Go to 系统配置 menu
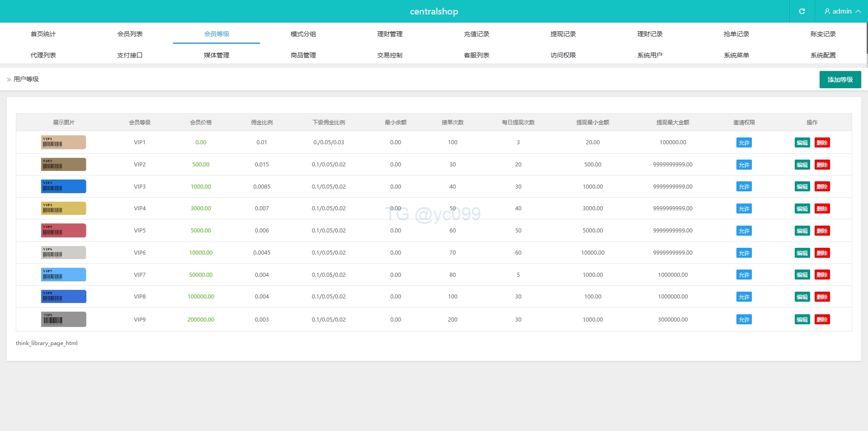Screen dimensions: 868x431 (x=823, y=55)
